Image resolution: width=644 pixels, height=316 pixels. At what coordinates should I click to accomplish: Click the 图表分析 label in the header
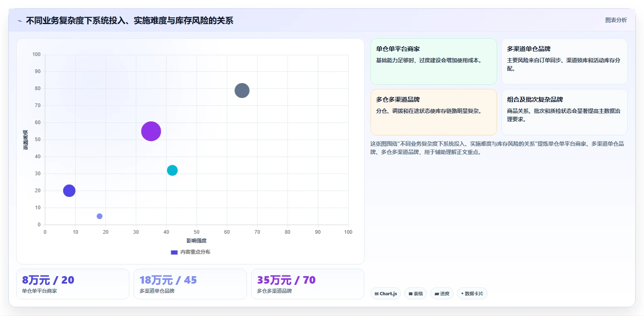pos(616,20)
